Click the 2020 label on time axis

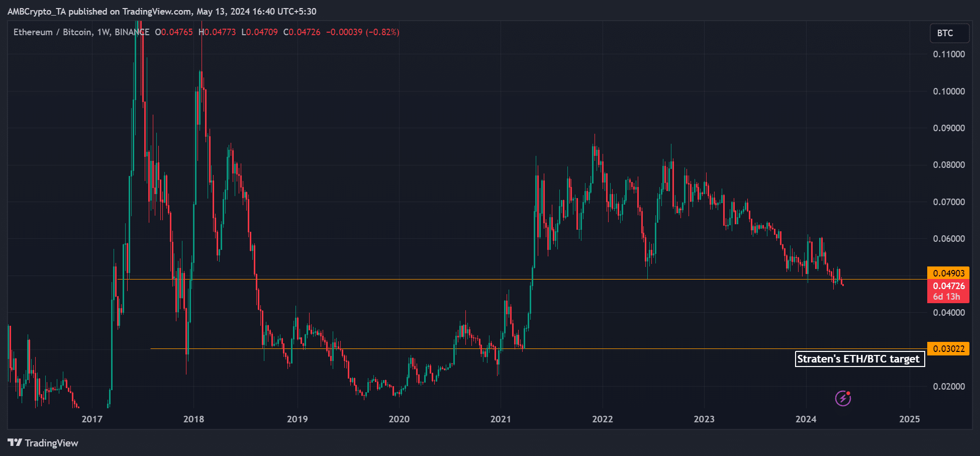click(399, 419)
